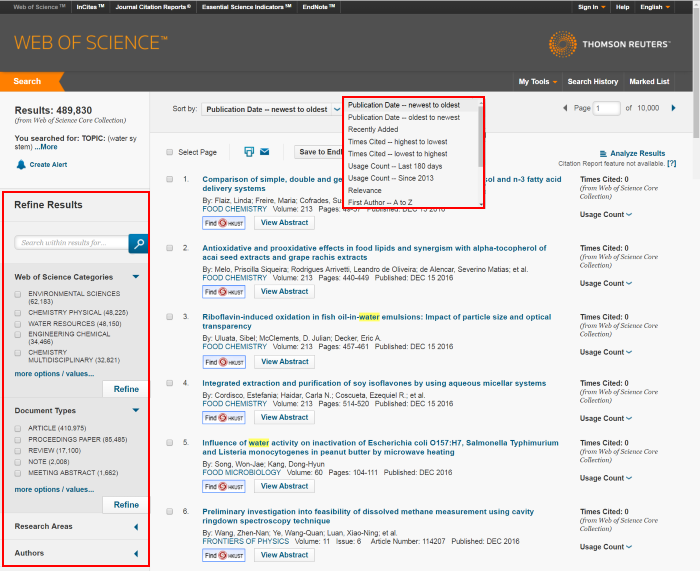Collapse Web of Science Categories section
The image size is (700, 571).
coord(136,277)
